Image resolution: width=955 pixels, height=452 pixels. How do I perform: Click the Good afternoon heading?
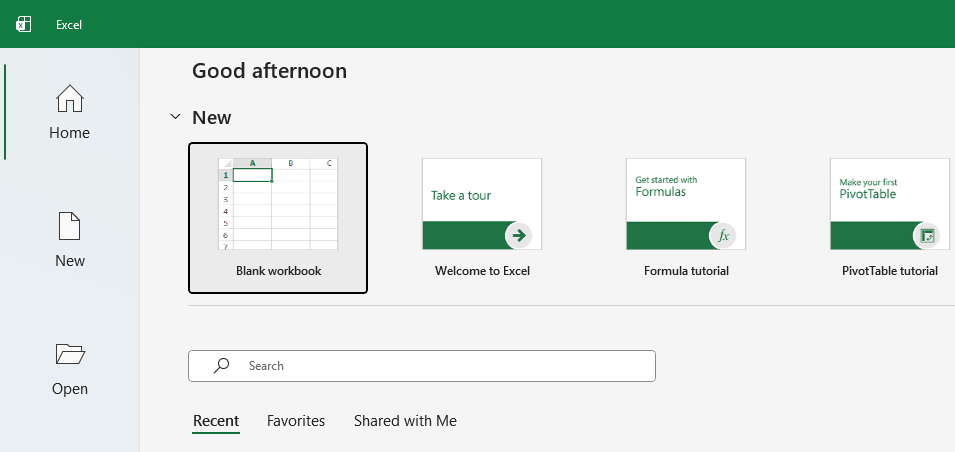(269, 71)
